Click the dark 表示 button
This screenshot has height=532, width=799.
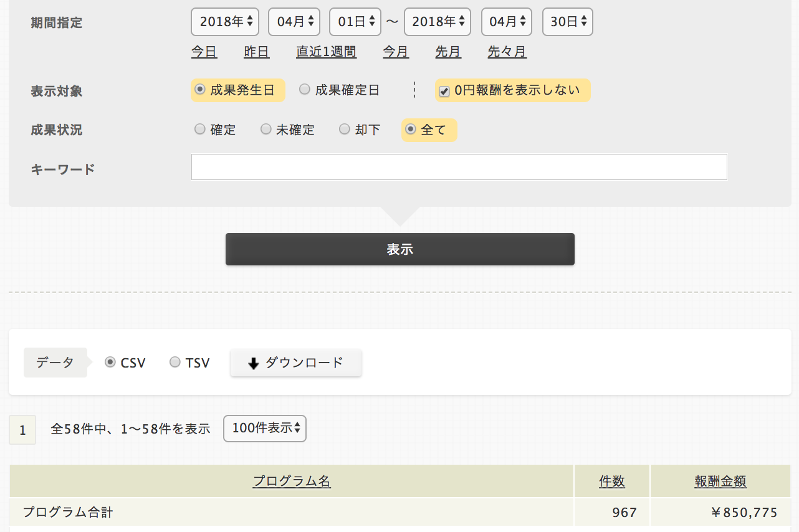point(400,249)
